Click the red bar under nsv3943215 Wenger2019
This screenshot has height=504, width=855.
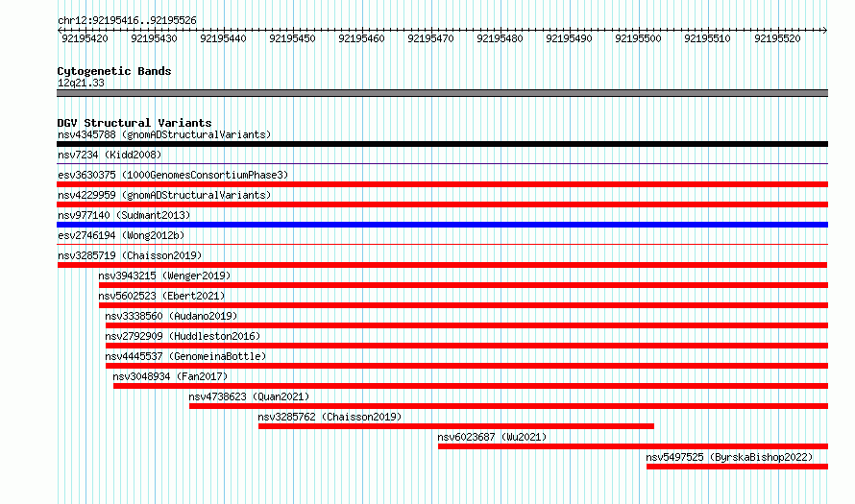click(463, 285)
